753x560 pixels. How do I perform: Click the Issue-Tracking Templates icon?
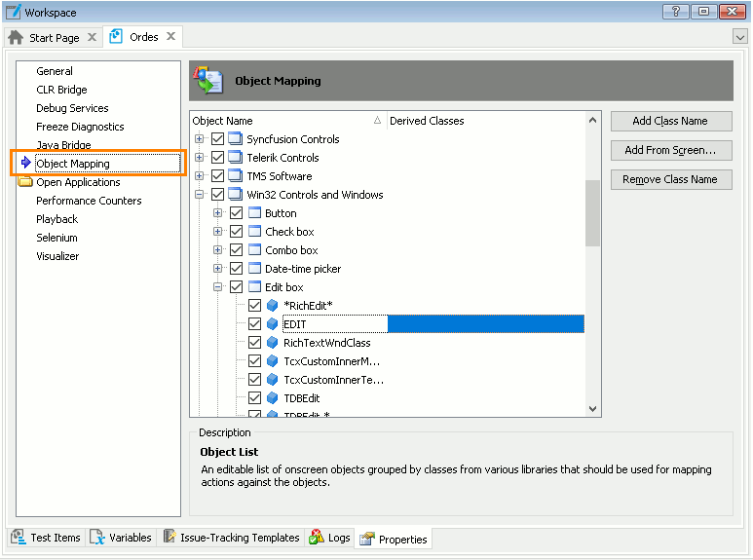tap(169, 538)
